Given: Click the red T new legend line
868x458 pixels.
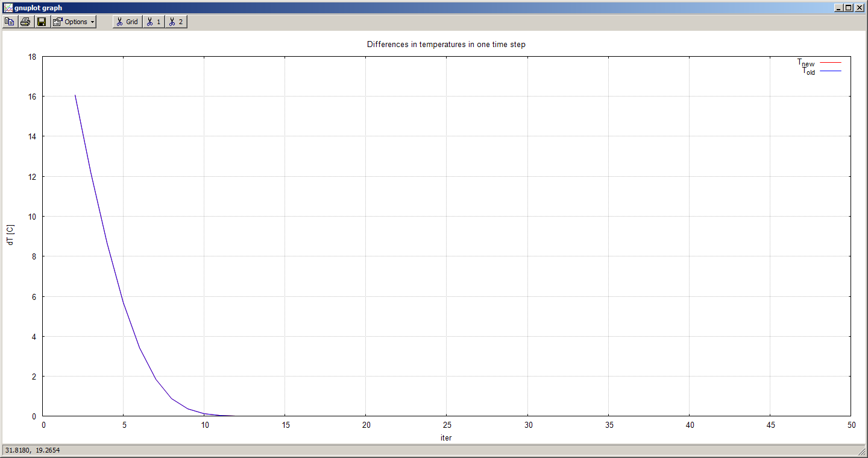Looking at the screenshot, I should pyautogui.click(x=830, y=63).
